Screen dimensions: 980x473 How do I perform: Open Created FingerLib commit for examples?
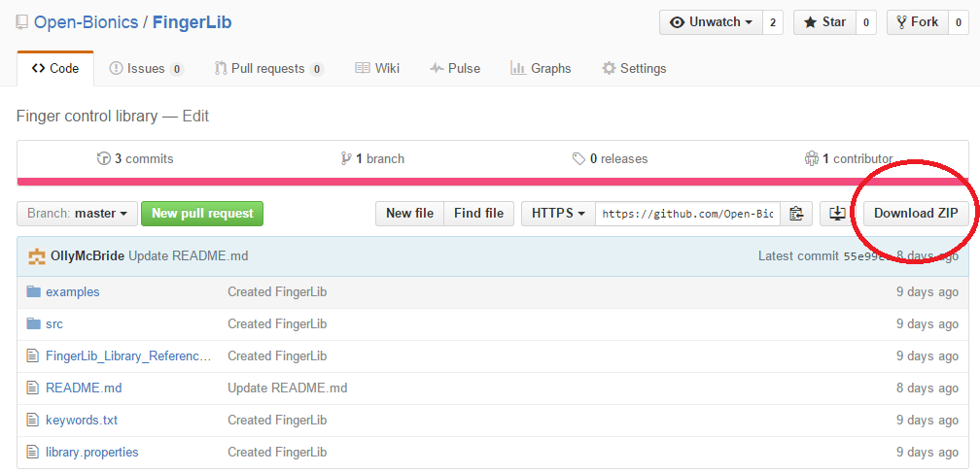(x=277, y=292)
